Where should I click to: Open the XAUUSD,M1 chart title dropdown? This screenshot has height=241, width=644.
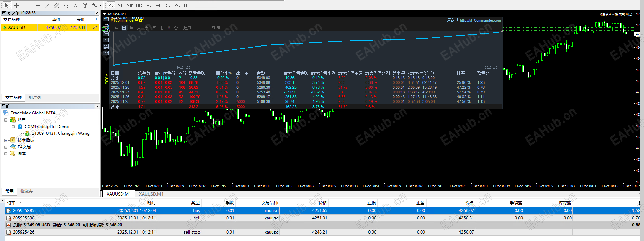click(x=105, y=14)
